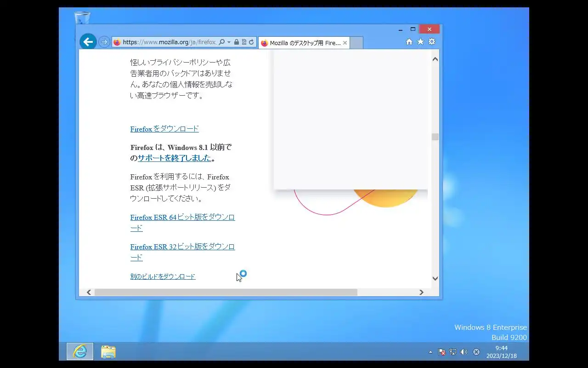This screenshot has height=368, width=588.
Task: Go back with the Internet Explorer back arrow
Action: [x=88, y=42]
